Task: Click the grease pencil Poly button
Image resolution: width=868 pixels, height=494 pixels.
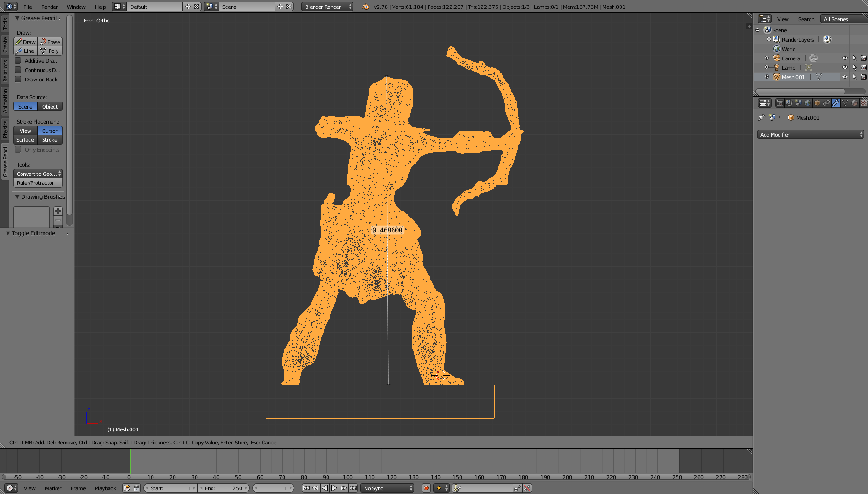Action: [x=51, y=51]
